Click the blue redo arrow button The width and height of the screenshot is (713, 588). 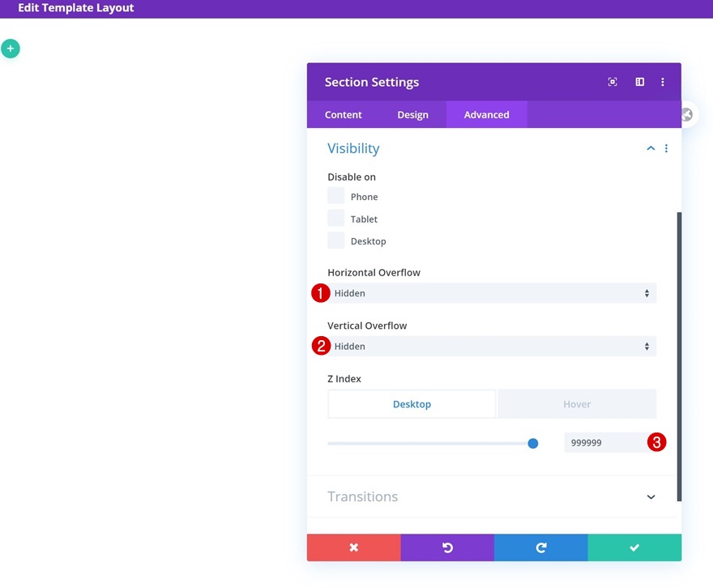(x=541, y=548)
